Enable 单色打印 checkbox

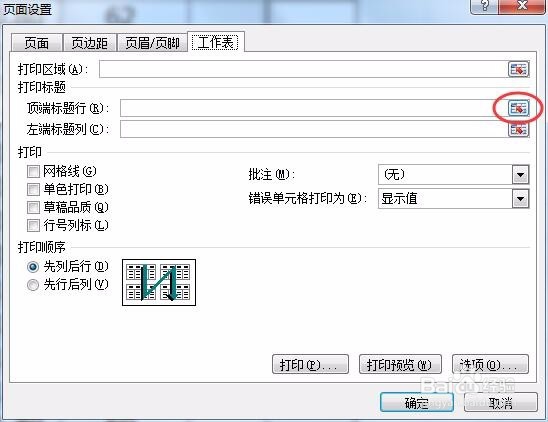click(33, 189)
